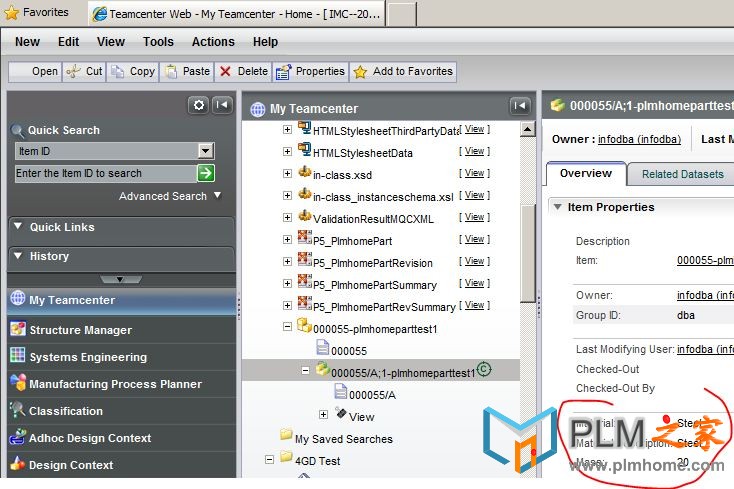Open the Actions menu
The height and width of the screenshot is (489, 734).
pyautogui.click(x=213, y=42)
